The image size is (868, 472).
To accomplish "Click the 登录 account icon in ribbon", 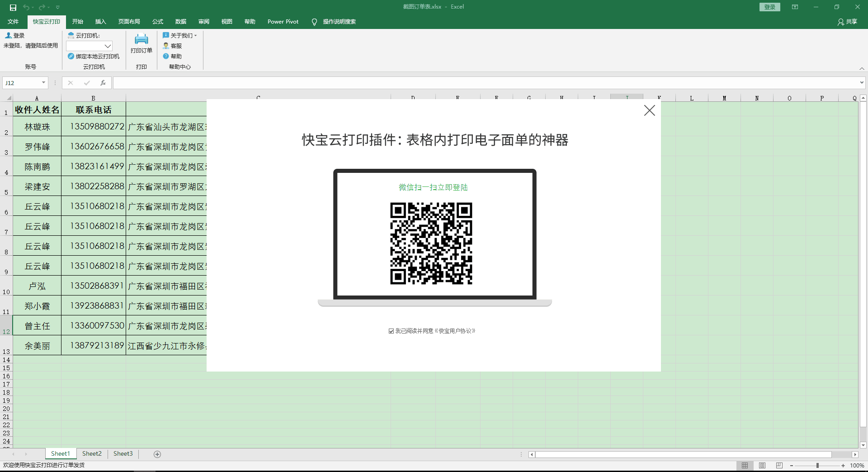I will point(8,35).
